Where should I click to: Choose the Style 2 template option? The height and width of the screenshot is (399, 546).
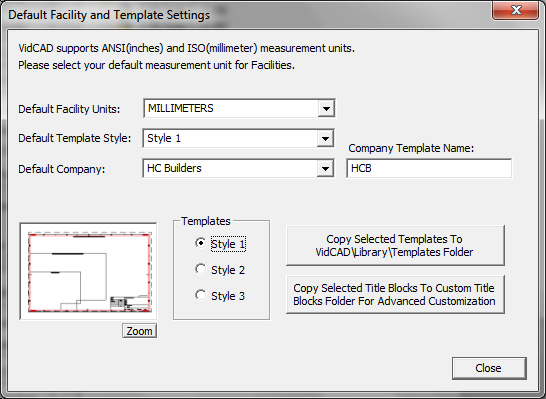(201, 269)
